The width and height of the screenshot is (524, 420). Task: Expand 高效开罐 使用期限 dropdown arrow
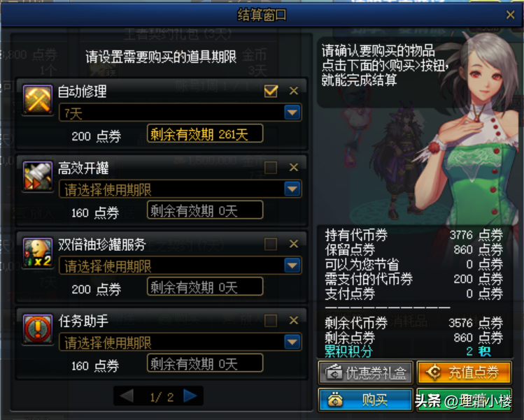pyautogui.click(x=292, y=189)
